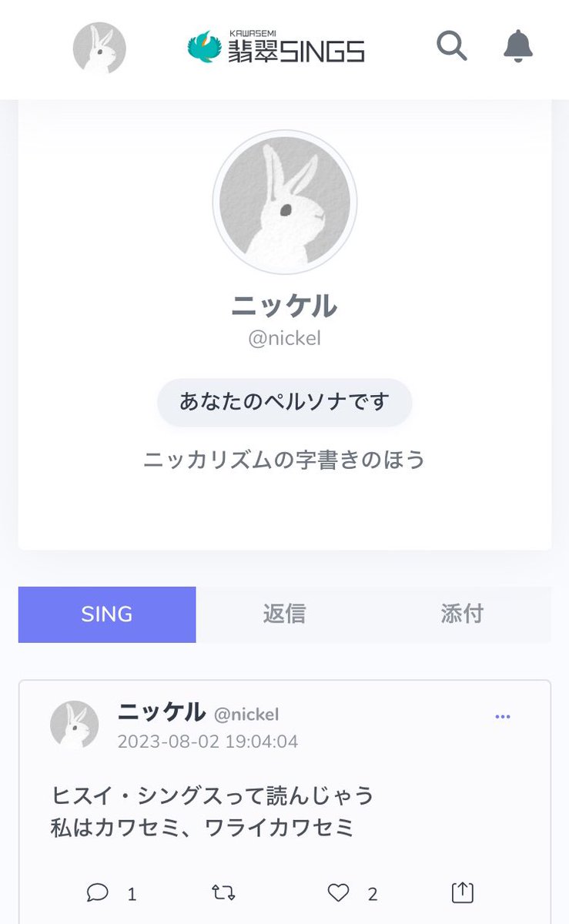The height and width of the screenshot is (924, 569).
Task: Click the rabbit avatar on the post
Action: [x=75, y=725]
